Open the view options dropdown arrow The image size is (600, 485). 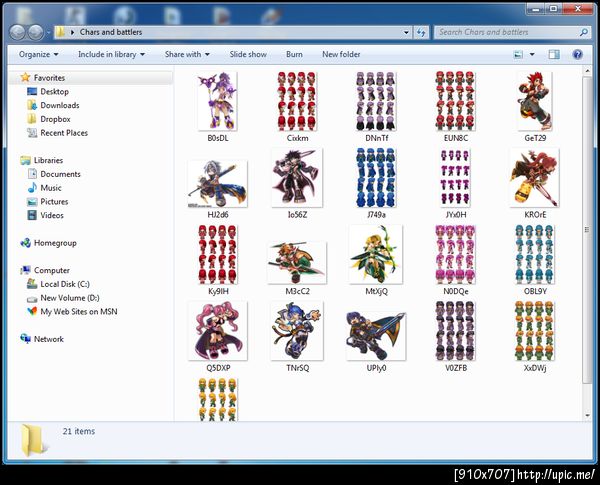pyautogui.click(x=532, y=54)
